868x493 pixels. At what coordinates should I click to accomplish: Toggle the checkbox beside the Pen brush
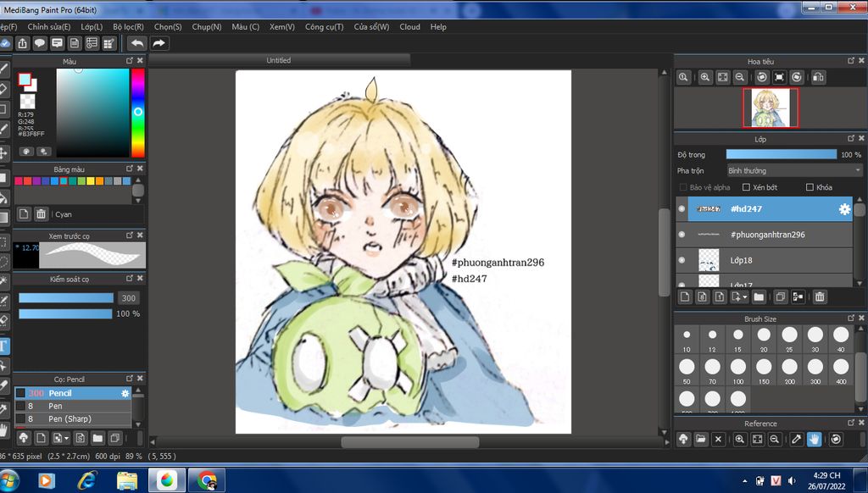point(20,406)
